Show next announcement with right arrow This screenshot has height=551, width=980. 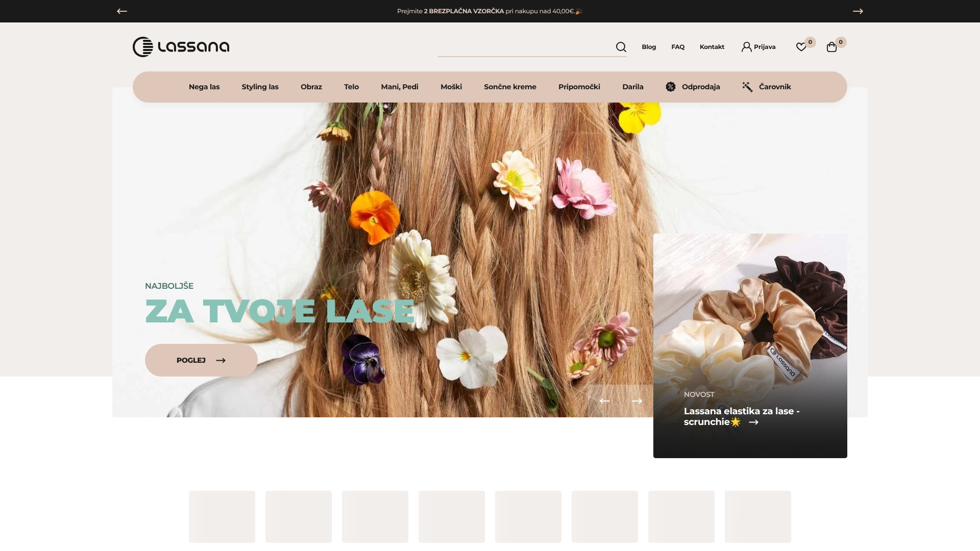857,11
